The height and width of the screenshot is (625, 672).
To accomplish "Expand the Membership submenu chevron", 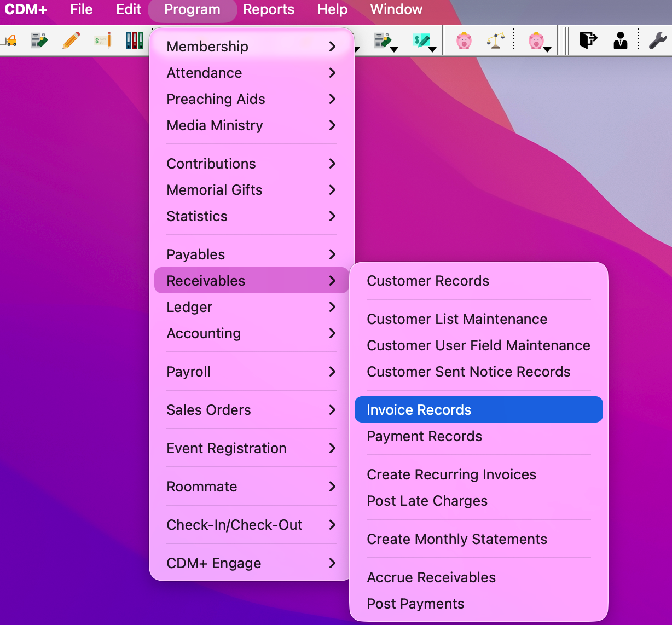I will pyautogui.click(x=332, y=47).
